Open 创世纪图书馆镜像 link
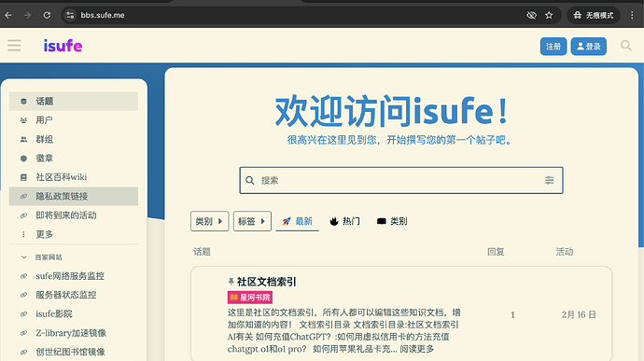This screenshot has width=644, height=361. 74,352
